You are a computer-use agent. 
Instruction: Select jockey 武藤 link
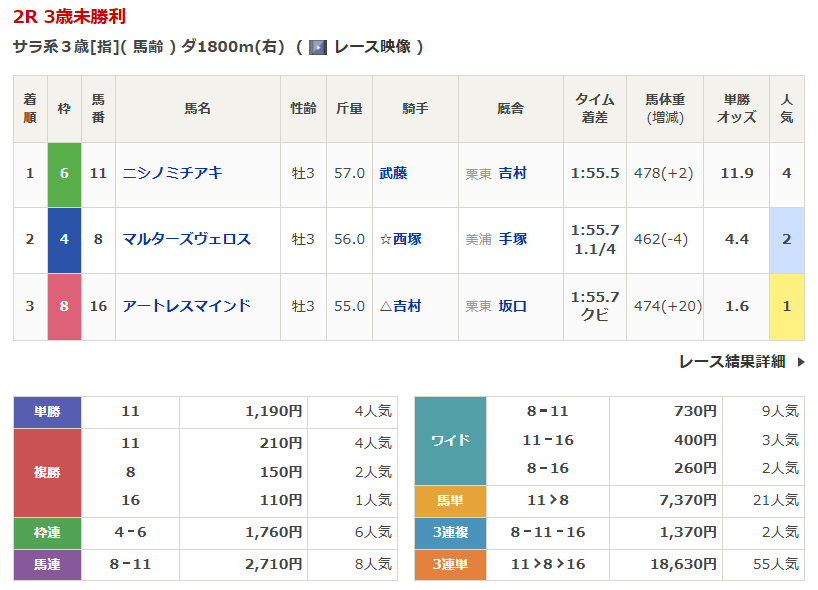[x=393, y=173]
